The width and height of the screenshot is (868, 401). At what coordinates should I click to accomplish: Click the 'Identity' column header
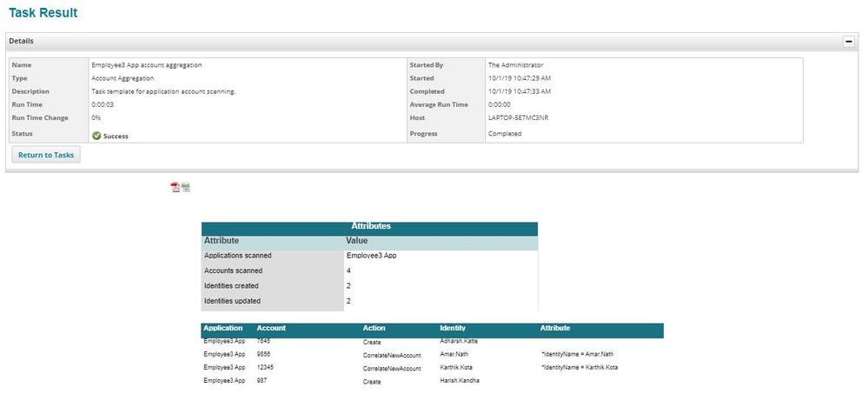click(453, 328)
